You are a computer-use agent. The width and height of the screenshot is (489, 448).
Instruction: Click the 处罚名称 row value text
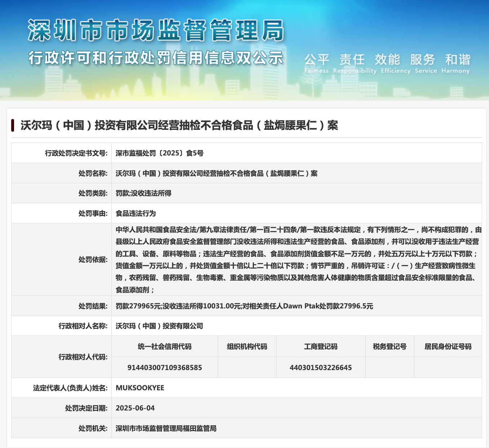(x=216, y=173)
